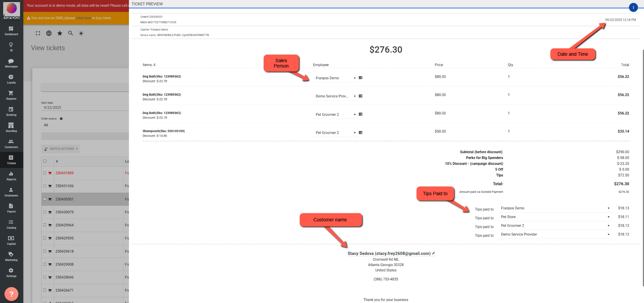Open details icon beside Franpos Demo employee

pyautogui.click(x=361, y=78)
